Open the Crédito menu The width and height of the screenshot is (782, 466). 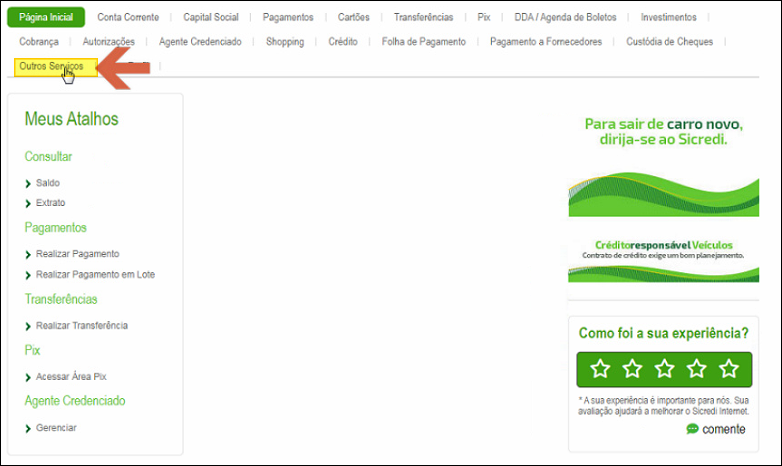(x=343, y=41)
